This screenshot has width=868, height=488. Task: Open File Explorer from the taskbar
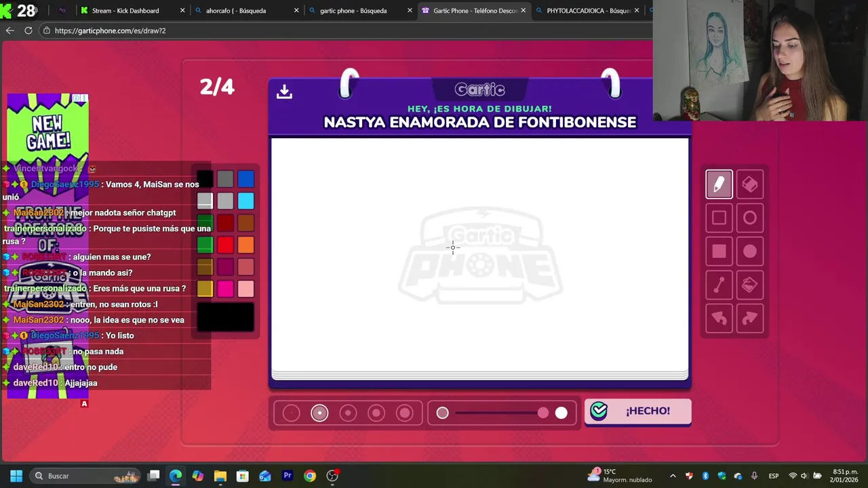(x=220, y=476)
